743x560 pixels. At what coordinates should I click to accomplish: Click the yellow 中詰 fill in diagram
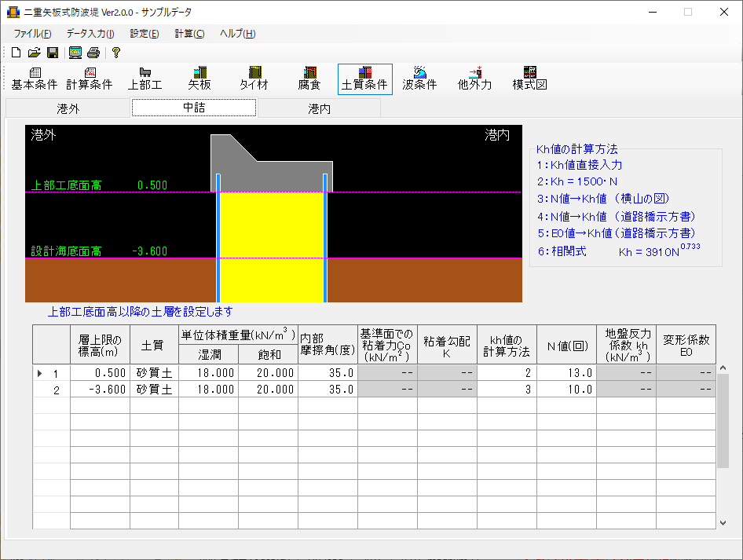272,247
